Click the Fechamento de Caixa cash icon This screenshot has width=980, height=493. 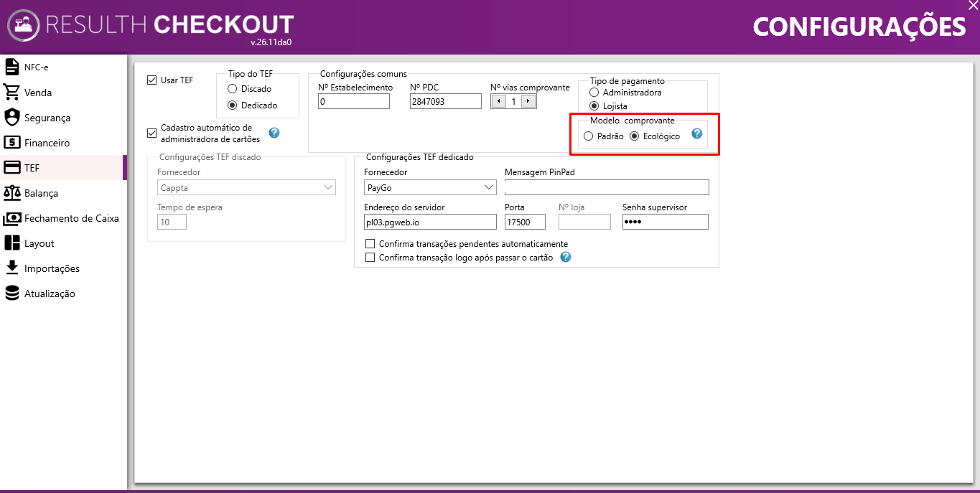[11, 218]
